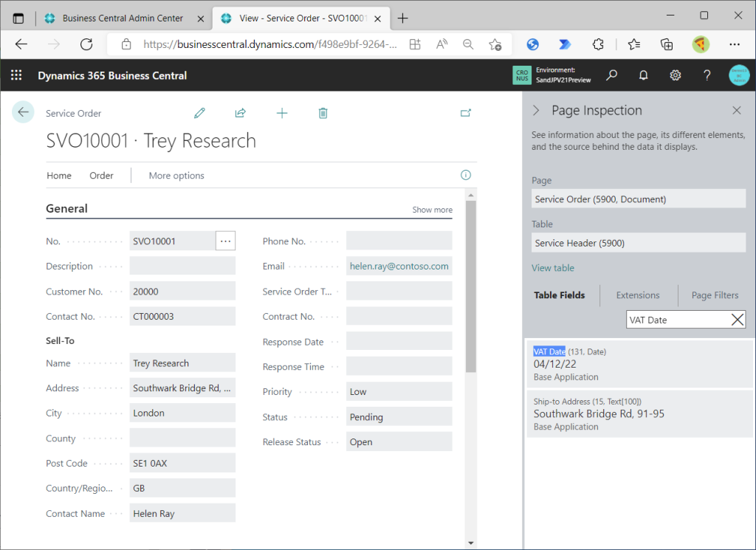756x550 pixels.
Task: Switch to Business Central Admin Center tab
Action: pos(123,18)
